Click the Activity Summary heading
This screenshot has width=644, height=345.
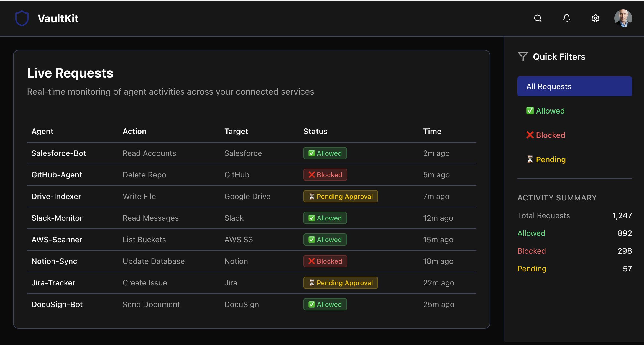coord(557,198)
